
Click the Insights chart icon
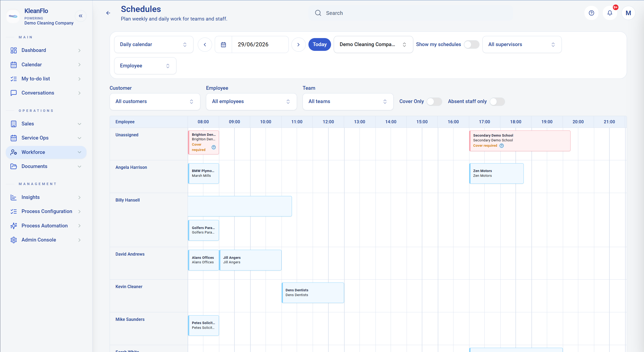14,197
